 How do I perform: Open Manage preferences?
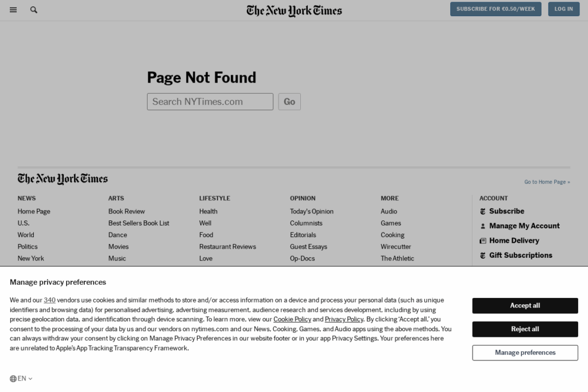coord(524,352)
